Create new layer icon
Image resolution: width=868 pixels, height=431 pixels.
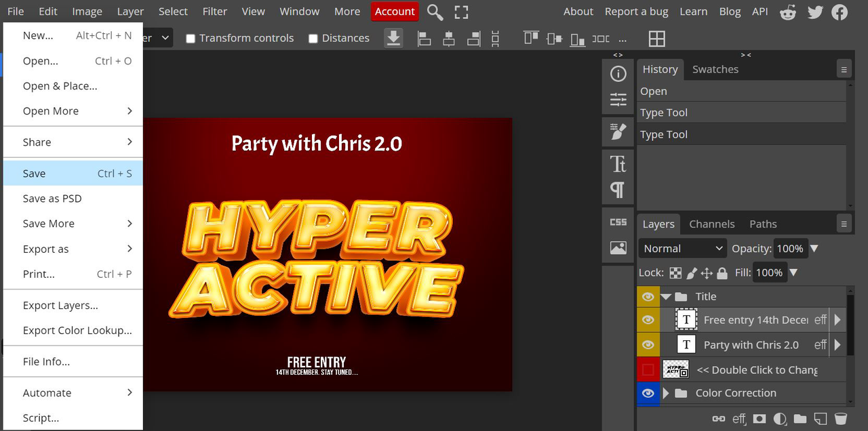pos(821,419)
